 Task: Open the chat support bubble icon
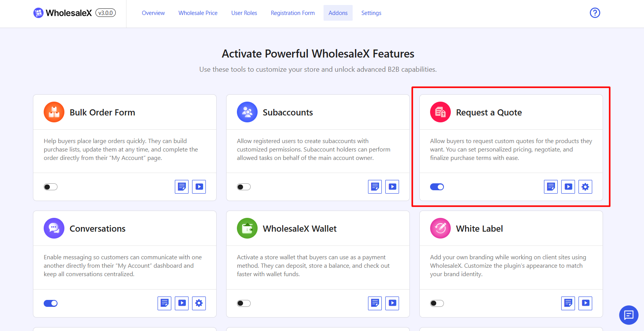tap(629, 315)
